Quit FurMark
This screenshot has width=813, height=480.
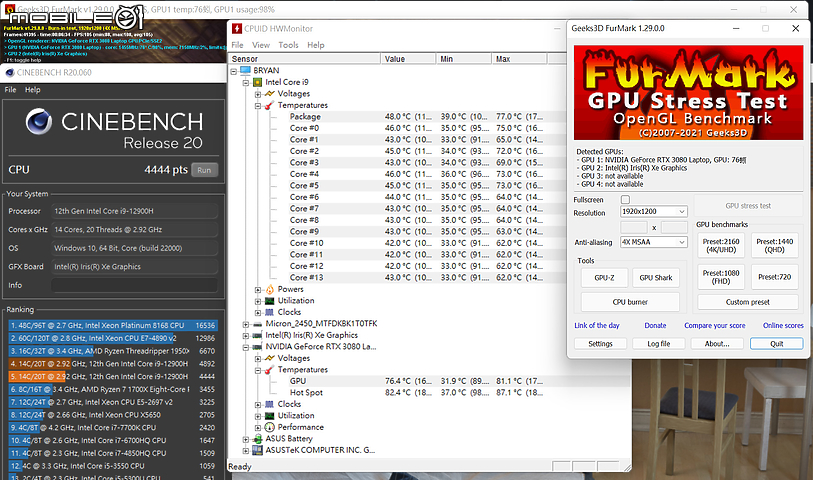(x=776, y=344)
